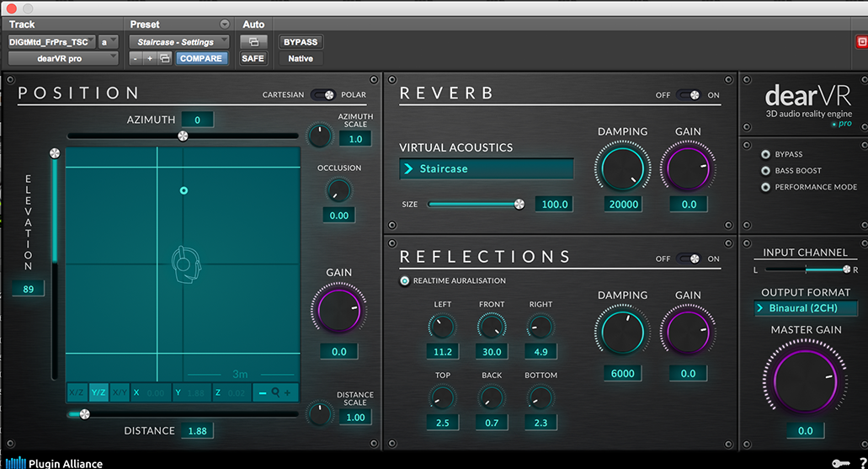Enable the dearVR Bypass option
Screen dimensions: 868x469
click(765, 154)
